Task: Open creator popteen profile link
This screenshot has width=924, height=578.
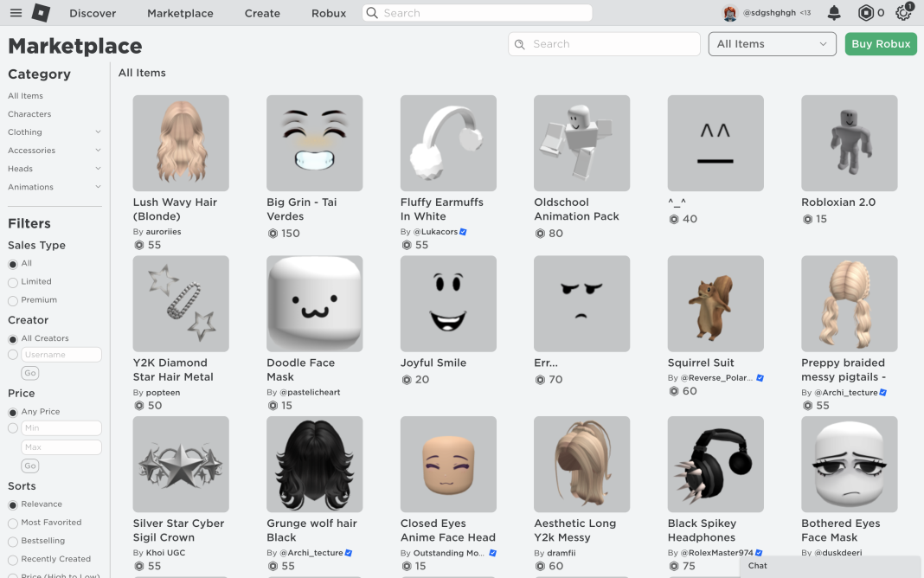Action: pyautogui.click(x=163, y=393)
